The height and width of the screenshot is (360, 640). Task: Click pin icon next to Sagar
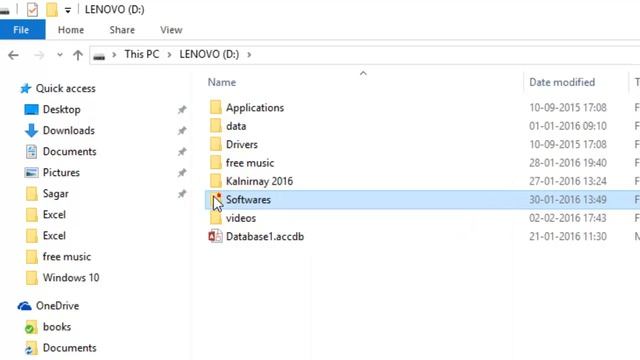click(182, 194)
